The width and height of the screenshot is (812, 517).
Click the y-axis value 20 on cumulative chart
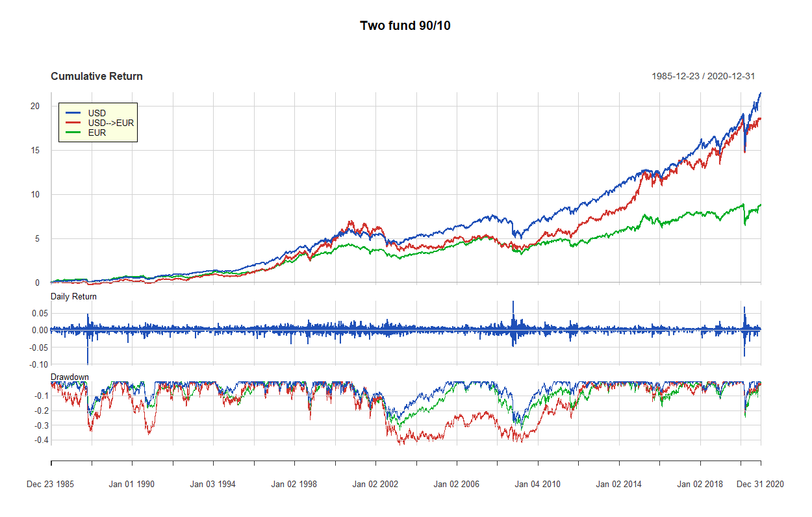point(35,106)
